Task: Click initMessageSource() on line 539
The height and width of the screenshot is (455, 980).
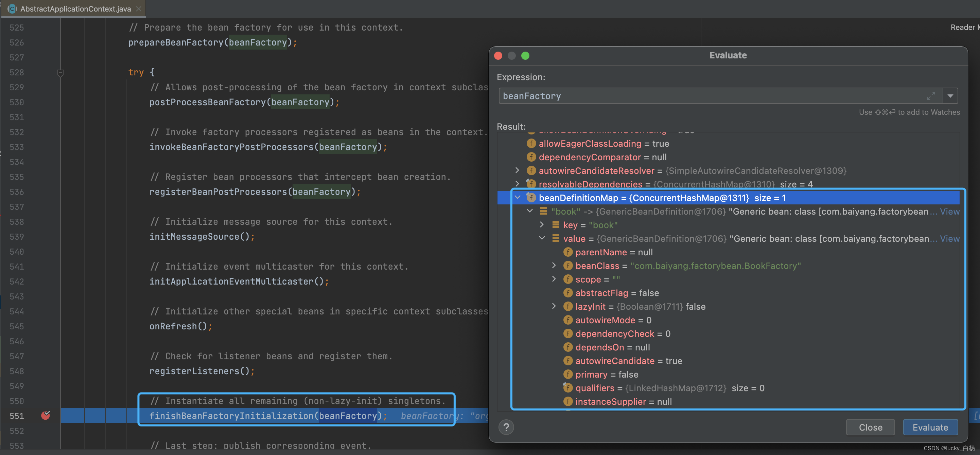Action: (199, 236)
